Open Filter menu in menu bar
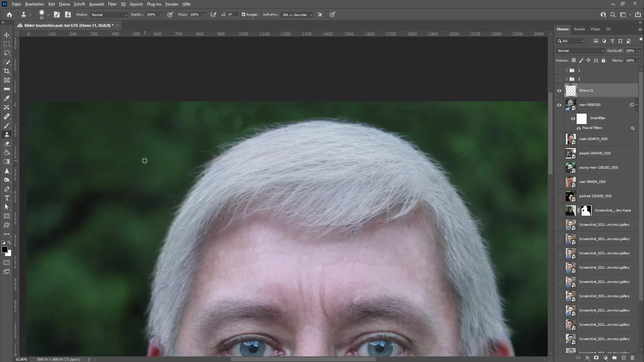This screenshot has height=362, width=644. pyautogui.click(x=112, y=4)
